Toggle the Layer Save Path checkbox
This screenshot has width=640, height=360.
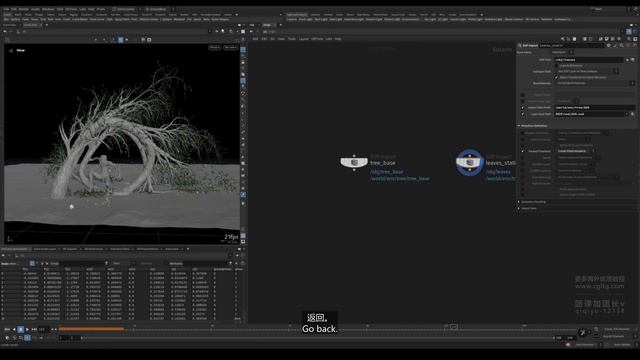[x=522, y=114]
